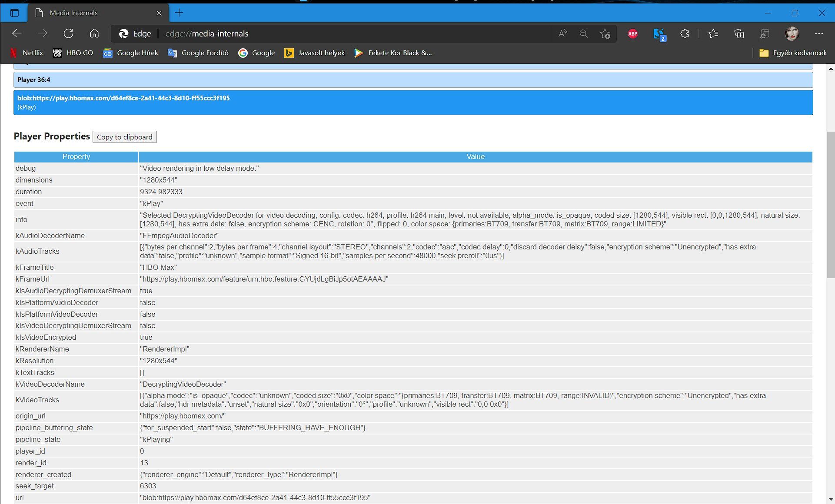835x504 pixels.
Task: Open the Google Hírek bookmark
Action: tap(130, 53)
